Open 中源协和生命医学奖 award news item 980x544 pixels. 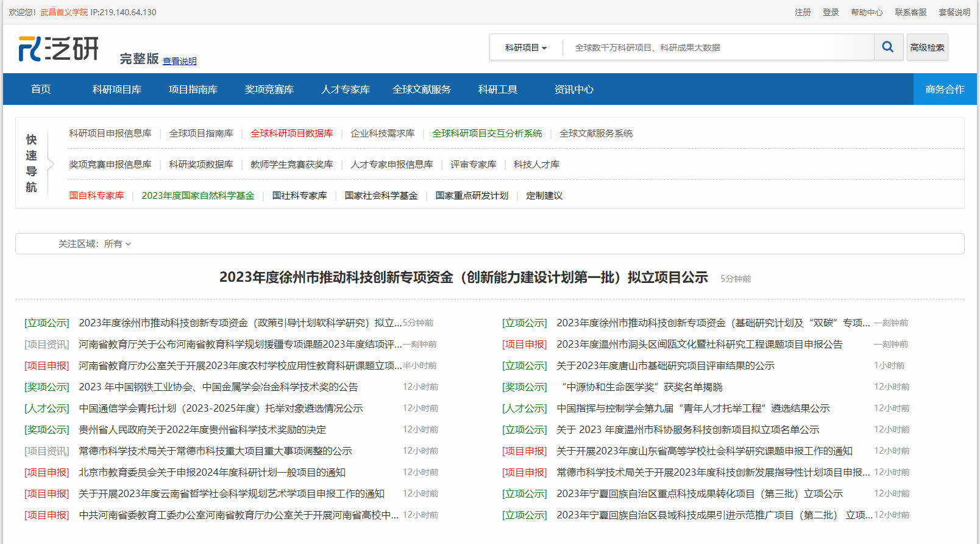639,387
